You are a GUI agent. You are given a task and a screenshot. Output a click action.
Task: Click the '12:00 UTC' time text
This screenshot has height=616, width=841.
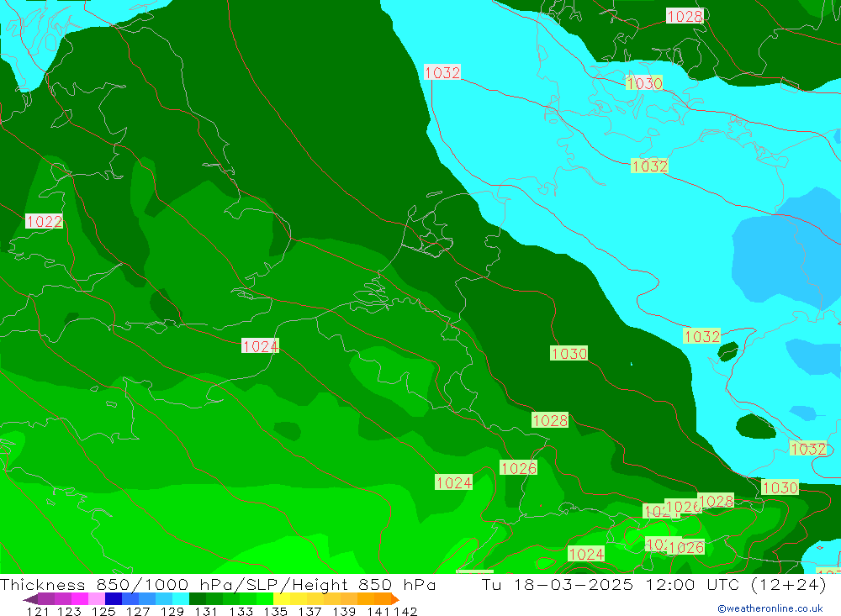tap(692, 584)
